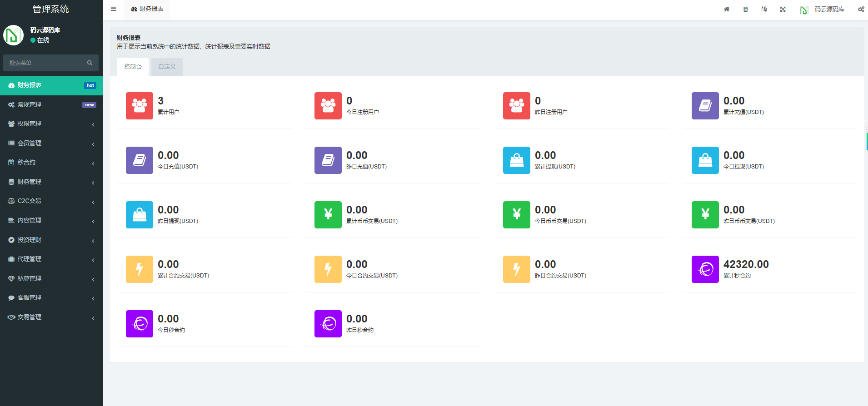This screenshot has height=406, width=868.
Task: Toggle the sidebar with hamburger icon
Action: (x=114, y=9)
